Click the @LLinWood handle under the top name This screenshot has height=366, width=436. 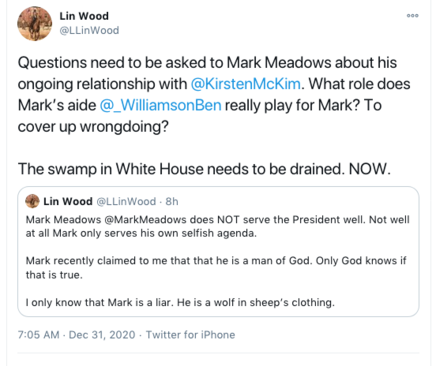tap(89, 30)
